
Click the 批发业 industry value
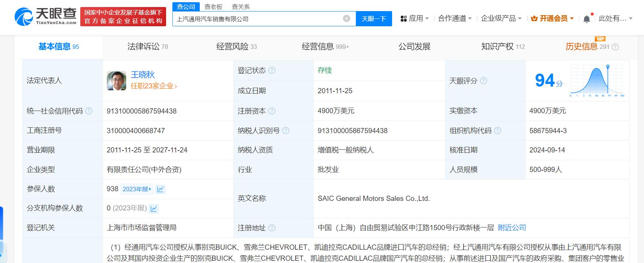[328, 169]
